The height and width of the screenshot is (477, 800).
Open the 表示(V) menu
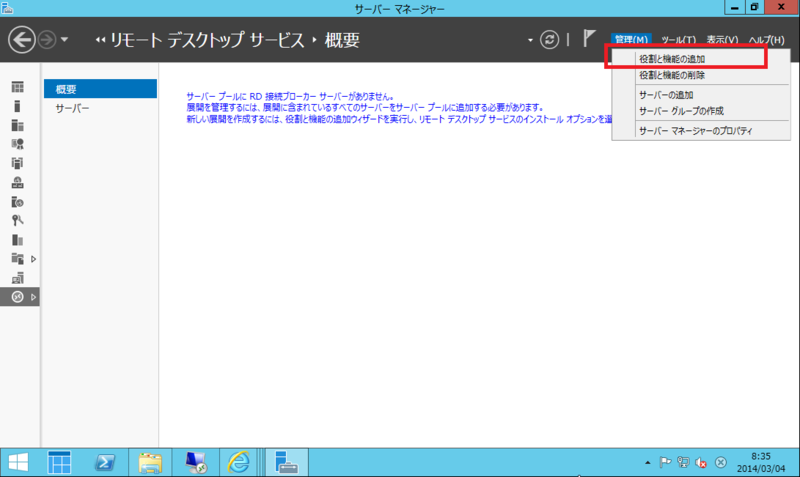coord(722,39)
